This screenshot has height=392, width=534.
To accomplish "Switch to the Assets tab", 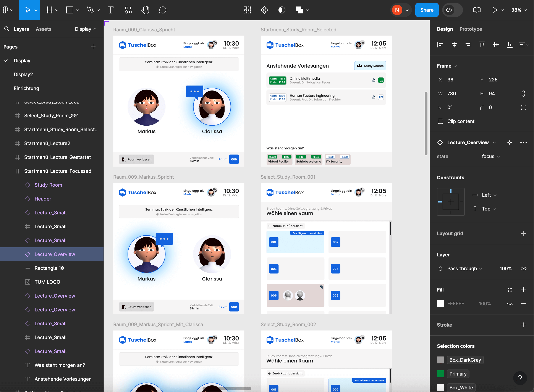I will tap(44, 29).
